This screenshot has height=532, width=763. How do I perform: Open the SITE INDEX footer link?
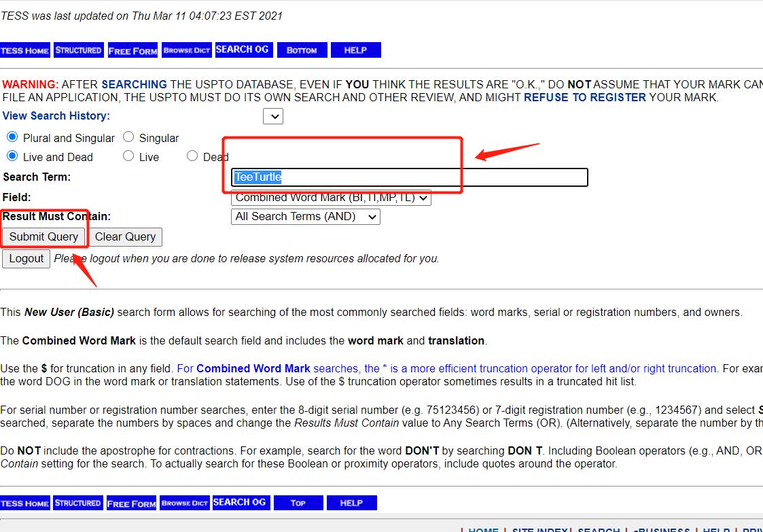(x=539, y=530)
